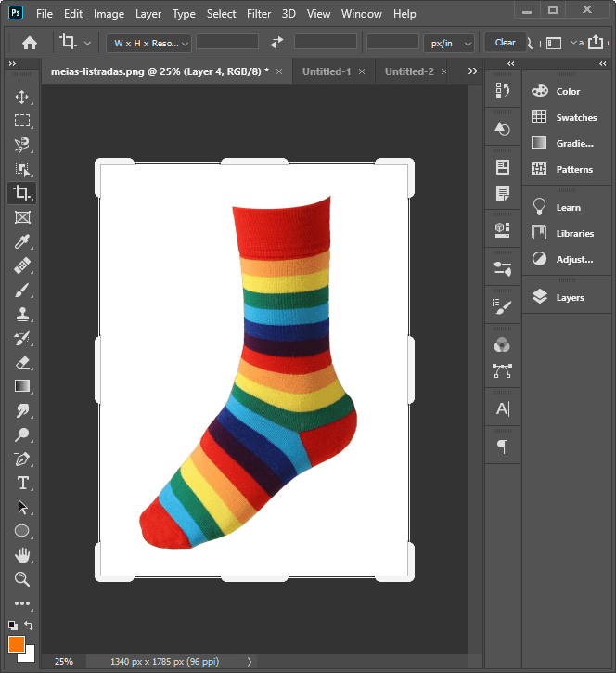Open the Adjustments panel
The width and height of the screenshot is (616, 673).
coord(566,259)
